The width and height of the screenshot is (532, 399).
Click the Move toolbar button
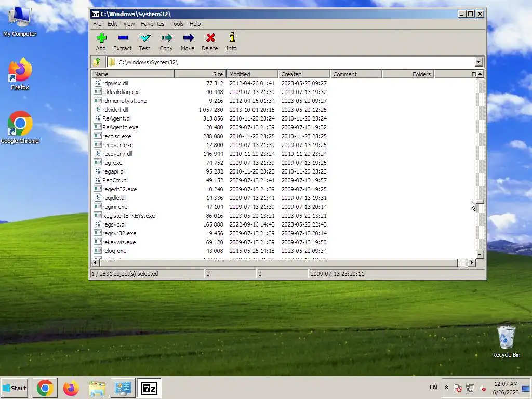coord(188,42)
